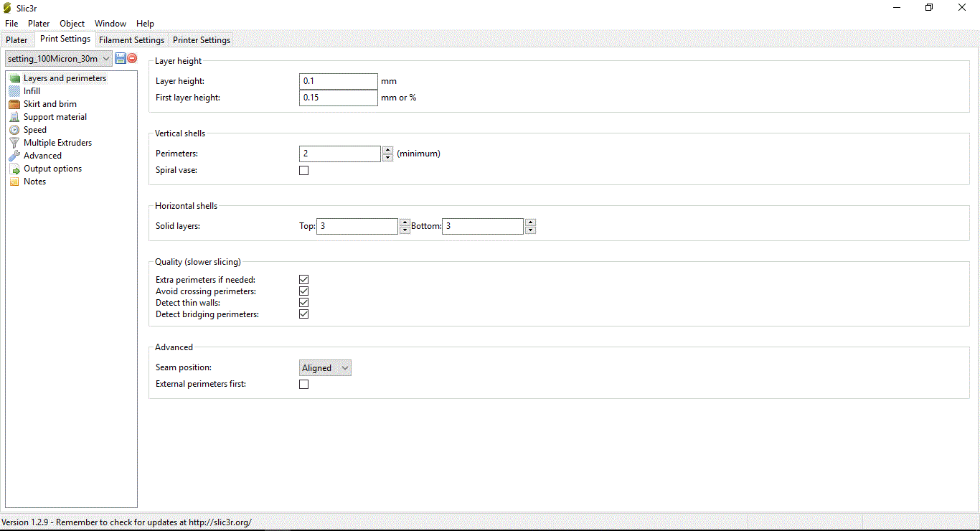980x531 pixels.
Task: Toggle Detect bridging perimeters checkbox
Action: click(x=303, y=314)
